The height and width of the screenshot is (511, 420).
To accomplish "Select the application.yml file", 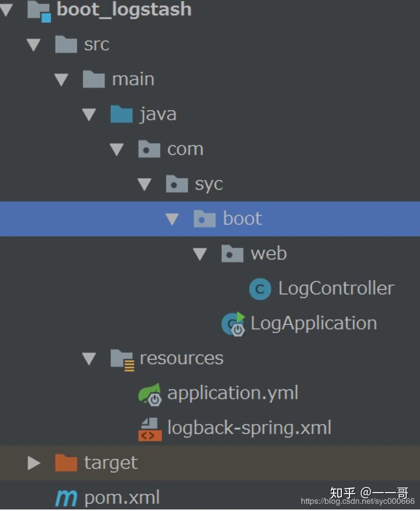I will pos(233,393).
